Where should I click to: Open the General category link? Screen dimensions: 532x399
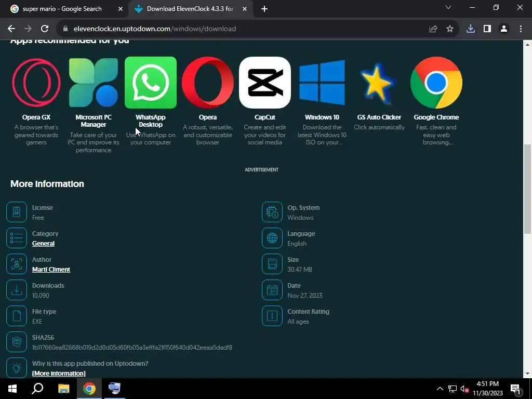pyautogui.click(x=43, y=244)
